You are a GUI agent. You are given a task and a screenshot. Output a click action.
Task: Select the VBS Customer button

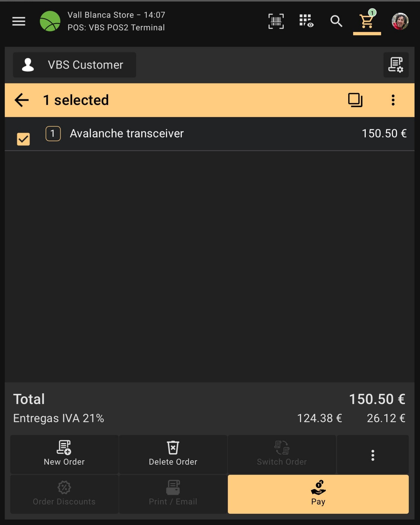coord(75,65)
